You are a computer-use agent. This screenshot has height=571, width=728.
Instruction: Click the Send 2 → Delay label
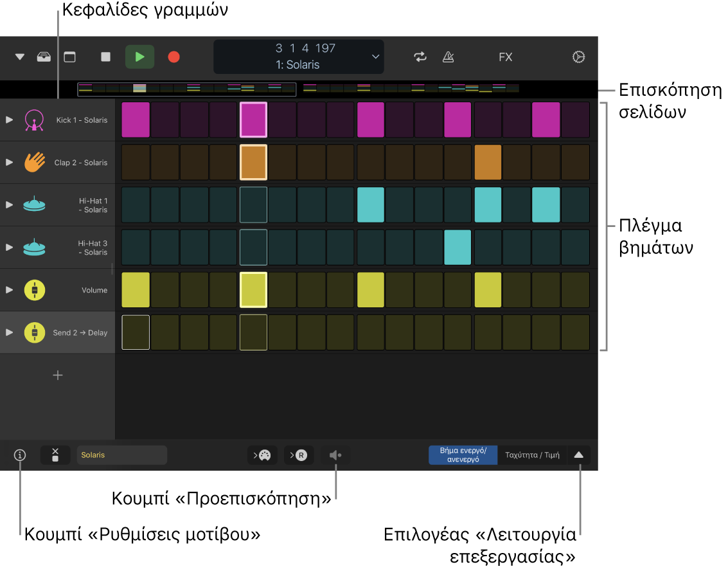(x=80, y=332)
